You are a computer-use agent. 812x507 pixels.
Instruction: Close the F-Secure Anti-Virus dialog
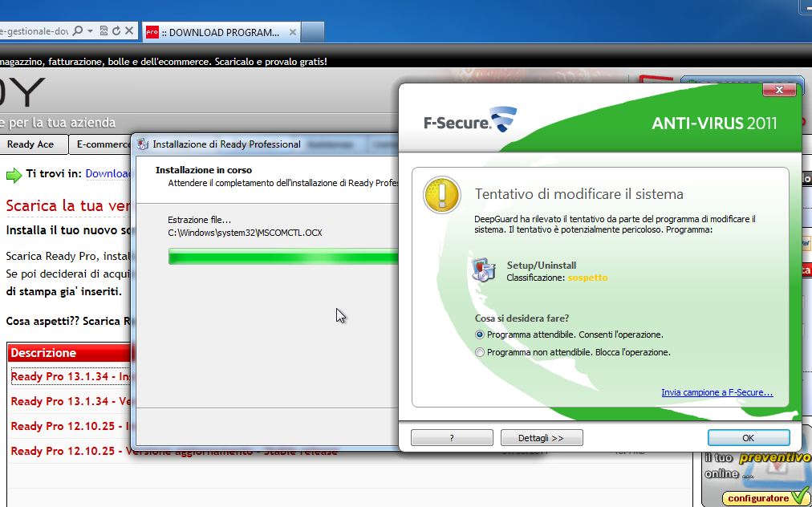coord(779,90)
